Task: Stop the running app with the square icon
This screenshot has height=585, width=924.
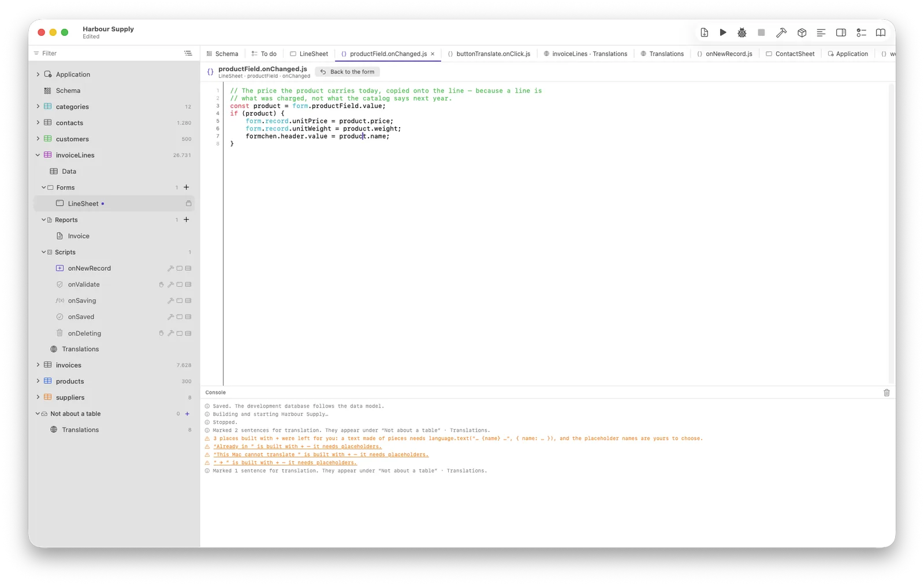Action: 762,33
